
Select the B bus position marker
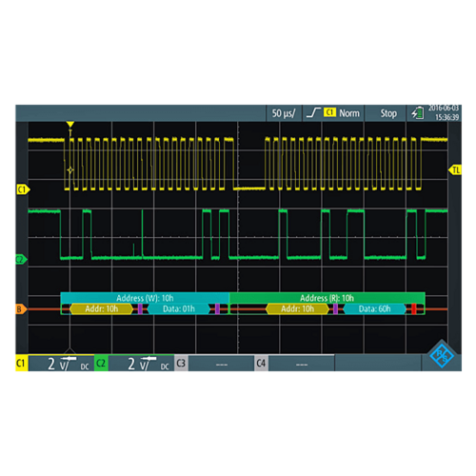[x=21, y=309]
